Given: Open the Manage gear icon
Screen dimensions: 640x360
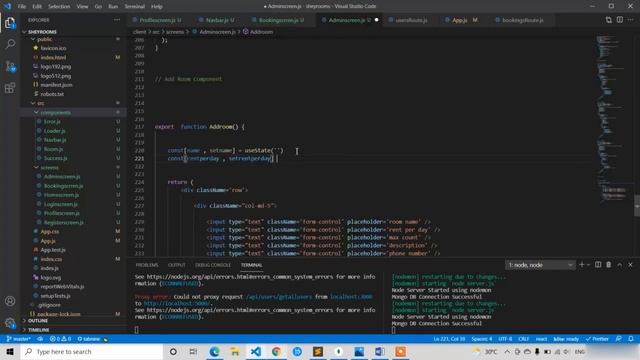Looking at the screenshot, I should pos(10,323).
